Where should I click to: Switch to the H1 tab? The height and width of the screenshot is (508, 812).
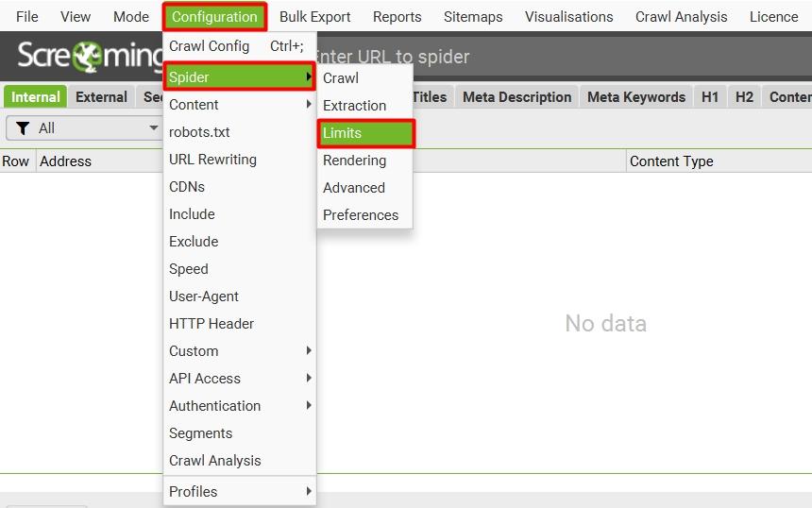coord(709,97)
